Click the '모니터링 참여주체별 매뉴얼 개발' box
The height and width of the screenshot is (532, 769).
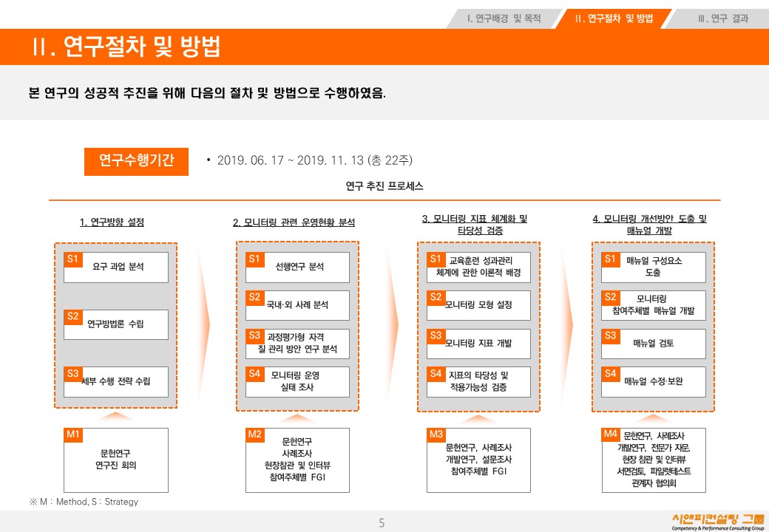653,305
